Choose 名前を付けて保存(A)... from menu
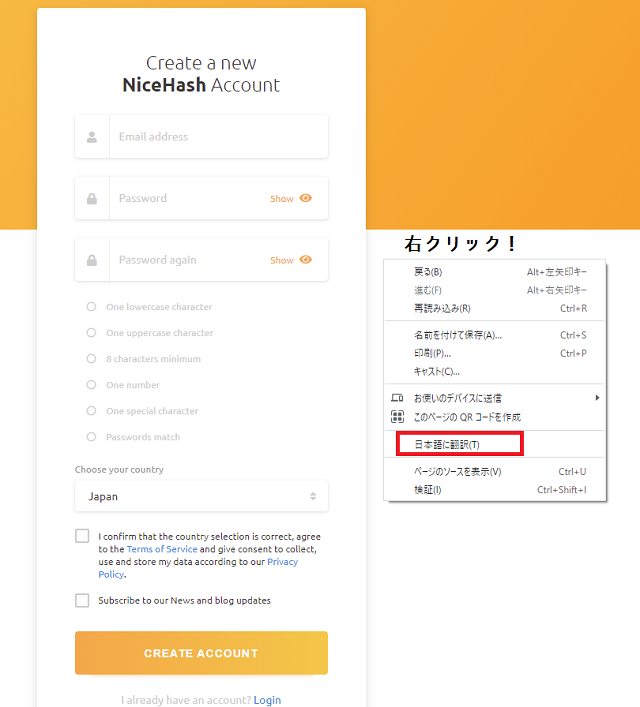 [x=494, y=335]
